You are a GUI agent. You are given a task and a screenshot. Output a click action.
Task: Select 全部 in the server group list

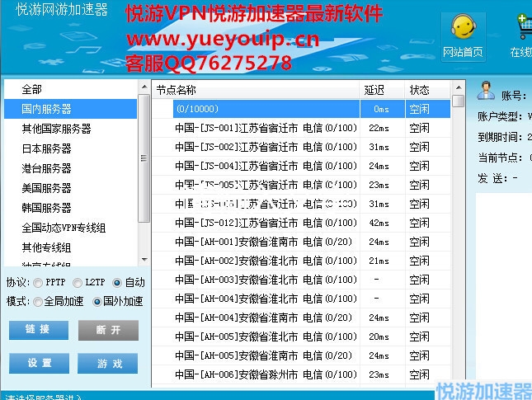click(31, 89)
